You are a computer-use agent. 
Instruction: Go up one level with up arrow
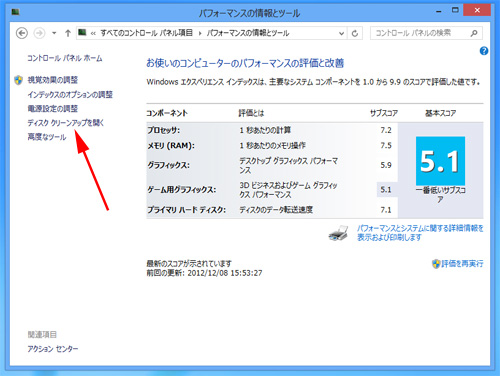68,33
